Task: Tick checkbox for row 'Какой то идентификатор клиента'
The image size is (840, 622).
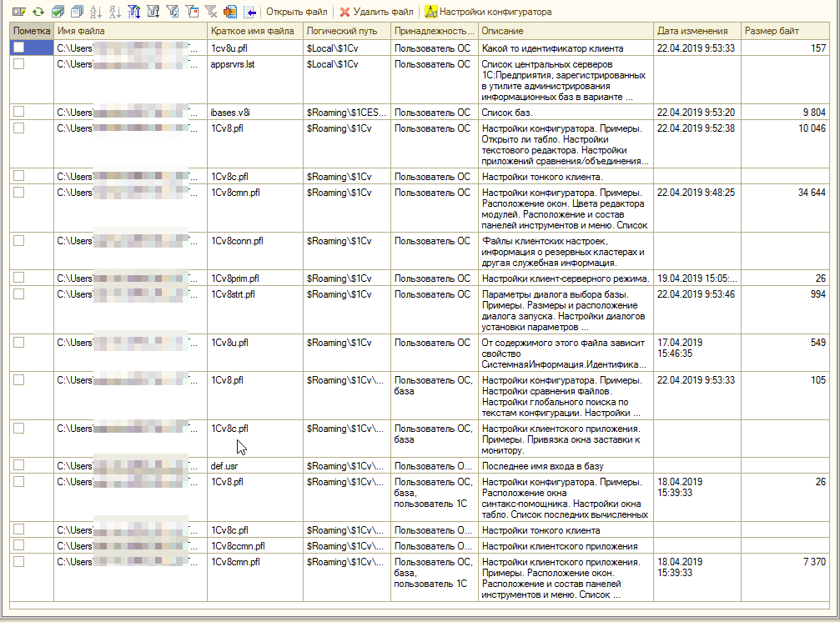Action: point(18,47)
